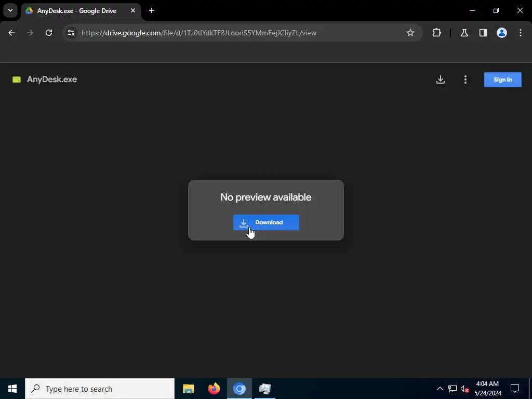Click the network icon in the system tray
This screenshot has width=532, height=399.
tap(453, 389)
